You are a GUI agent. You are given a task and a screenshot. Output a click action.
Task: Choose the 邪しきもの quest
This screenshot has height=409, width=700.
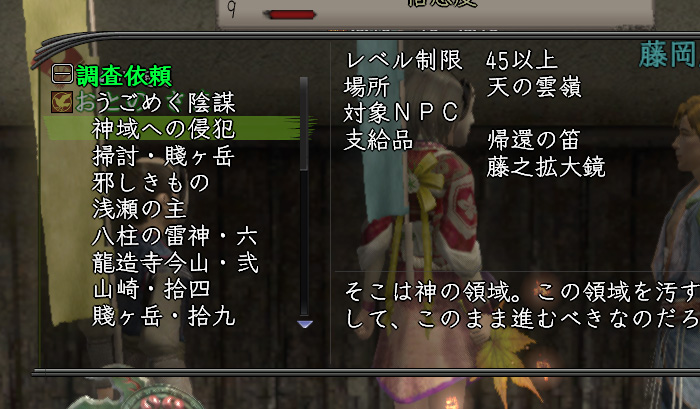(151, 183)
